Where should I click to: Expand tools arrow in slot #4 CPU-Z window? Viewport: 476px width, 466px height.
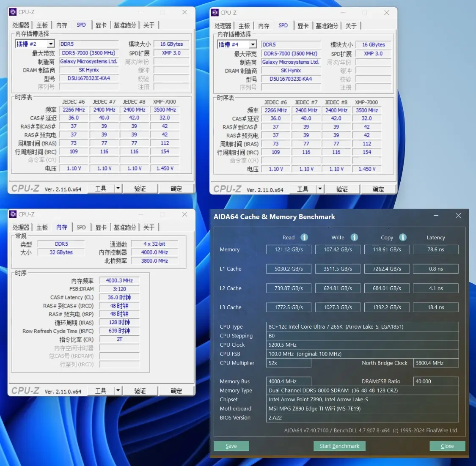tap(320, 189)
